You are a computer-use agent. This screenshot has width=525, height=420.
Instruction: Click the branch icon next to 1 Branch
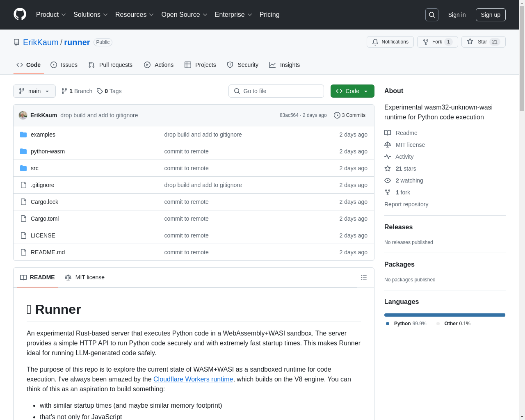64,91
